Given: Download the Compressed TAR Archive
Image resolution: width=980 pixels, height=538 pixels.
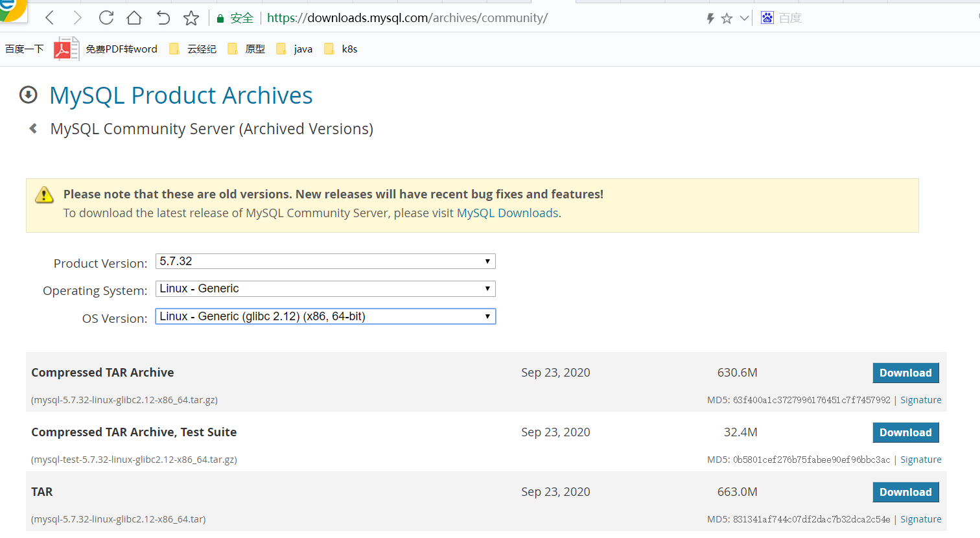Looking at the screenshot, I should click(905, 373).
